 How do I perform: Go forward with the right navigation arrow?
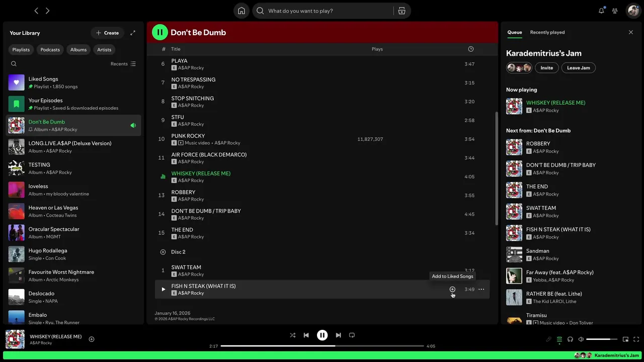click(48, 11)
